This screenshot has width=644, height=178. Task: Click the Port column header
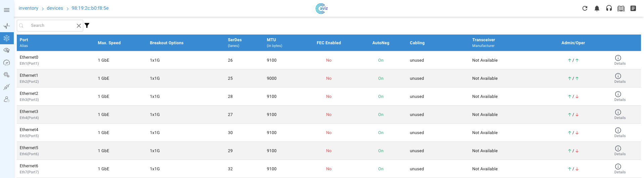pos(24,40)
